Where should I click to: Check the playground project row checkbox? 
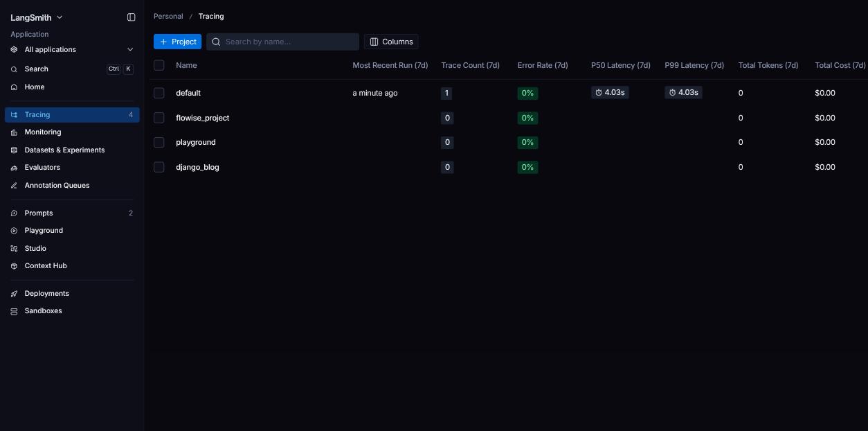(159, 142)
